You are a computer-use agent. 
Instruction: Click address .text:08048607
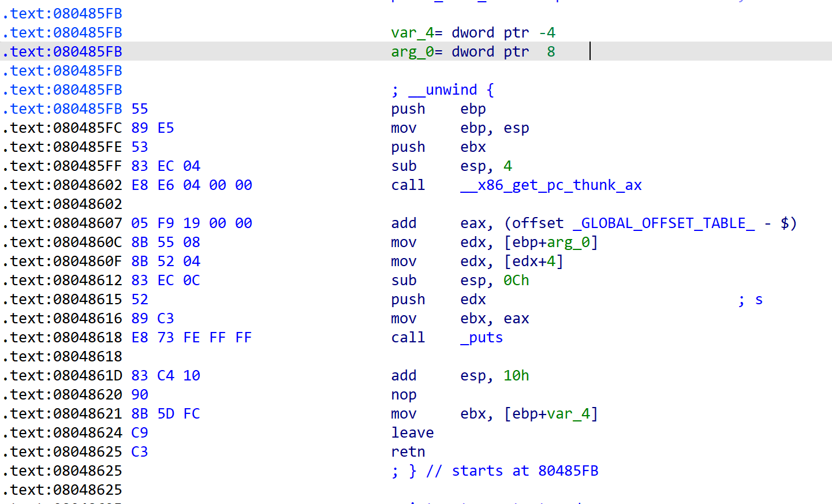62,223
